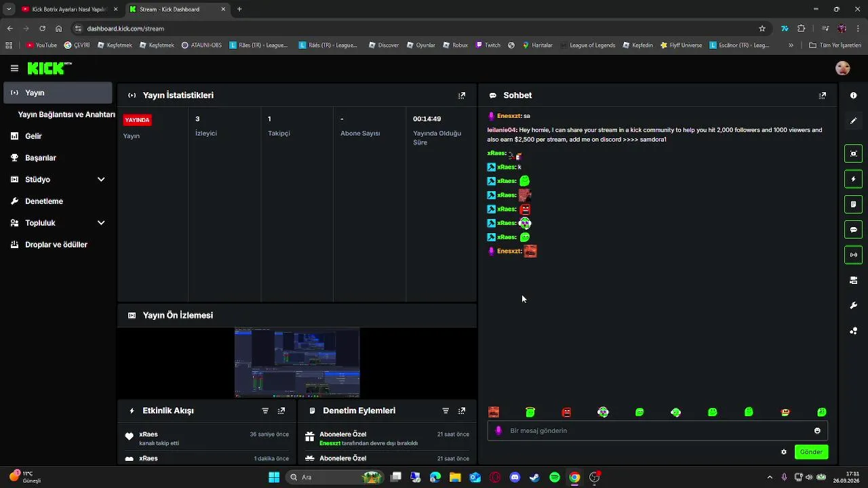Viewport: 868px width, 488px height.
Task: Click the three-dots icon at toolbar bottom
Action: pos(853,331)
